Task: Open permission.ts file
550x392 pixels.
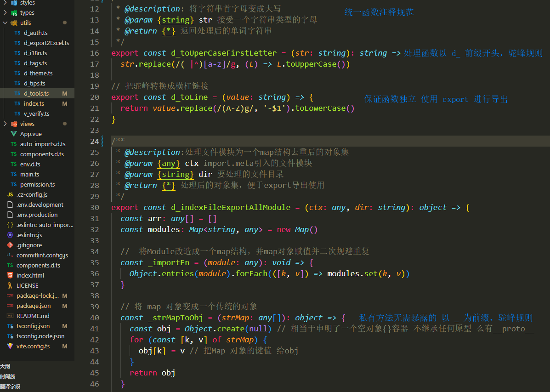Action: coord(38,185)
